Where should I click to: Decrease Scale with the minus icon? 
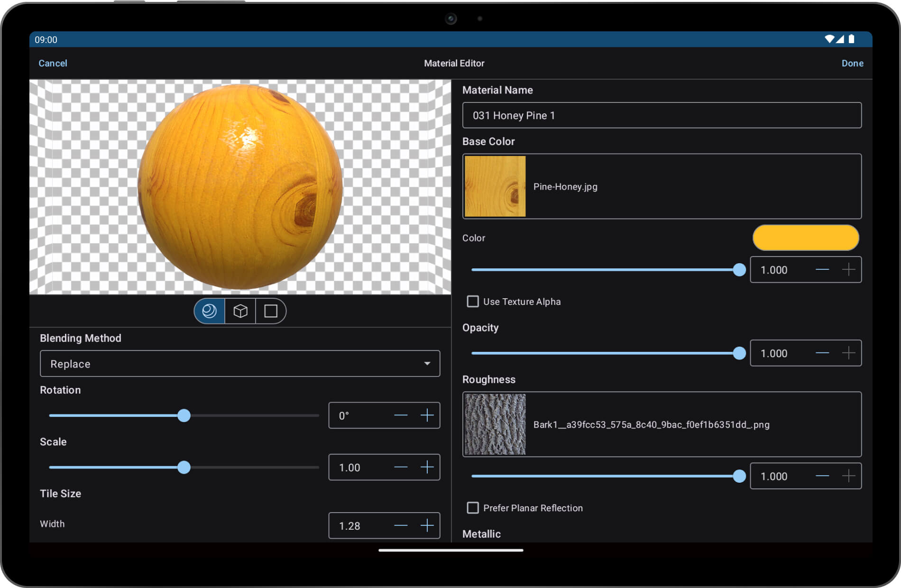pos(401,467)
